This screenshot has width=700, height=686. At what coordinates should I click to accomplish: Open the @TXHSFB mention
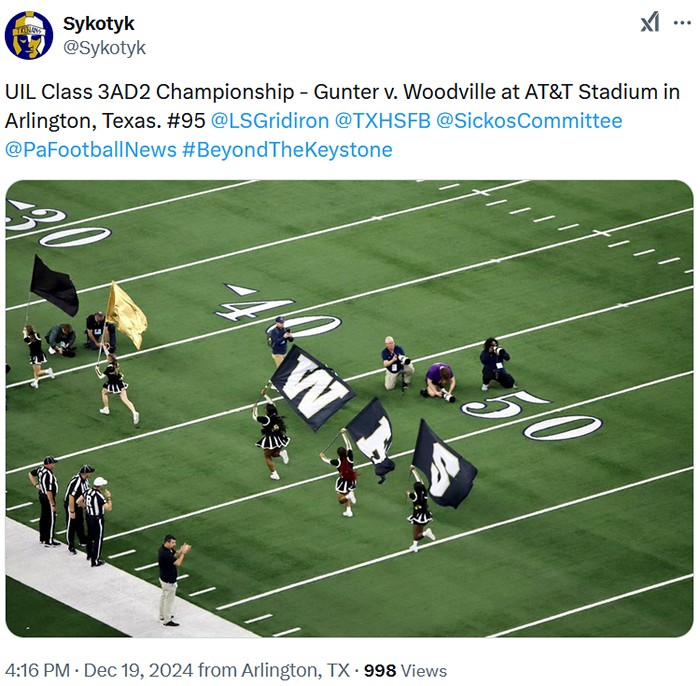point(383,121)
